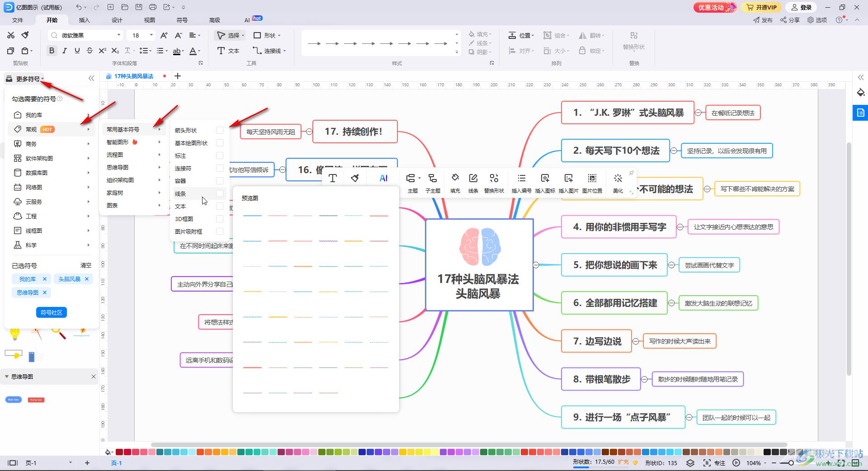868x471 pixels.
Task: Apply Bold formatting
Action: [52, 51]
